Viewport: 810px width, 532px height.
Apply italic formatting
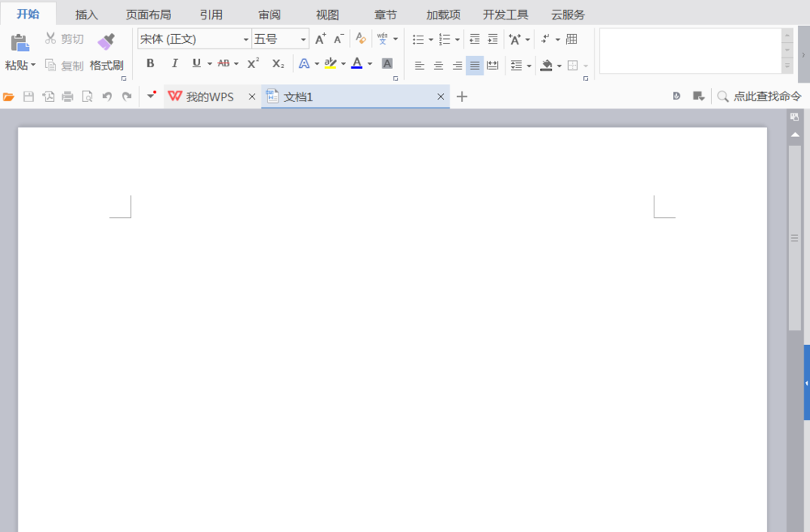pos(173,64)
